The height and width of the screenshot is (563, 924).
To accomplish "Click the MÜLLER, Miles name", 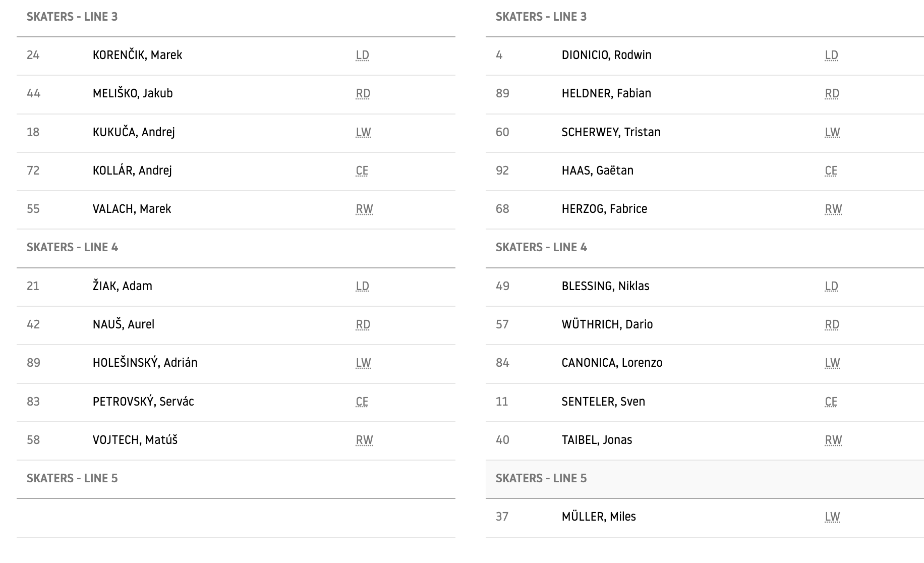I will pyautogui.click(x=599, y=517).
